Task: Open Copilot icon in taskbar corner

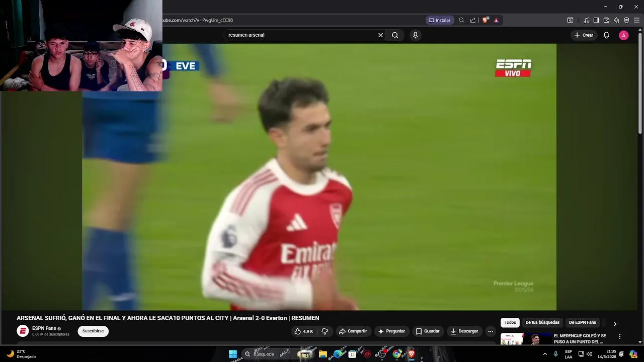Action: 633,354
